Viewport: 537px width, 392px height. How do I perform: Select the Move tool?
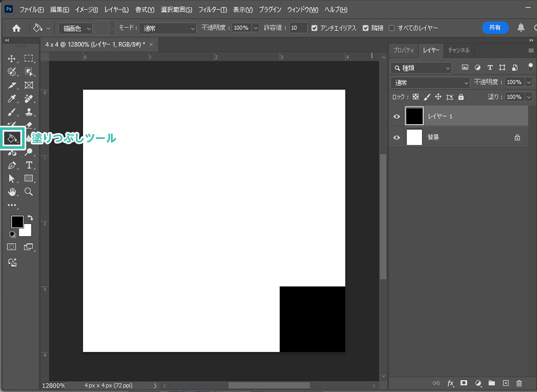[12, 59]
